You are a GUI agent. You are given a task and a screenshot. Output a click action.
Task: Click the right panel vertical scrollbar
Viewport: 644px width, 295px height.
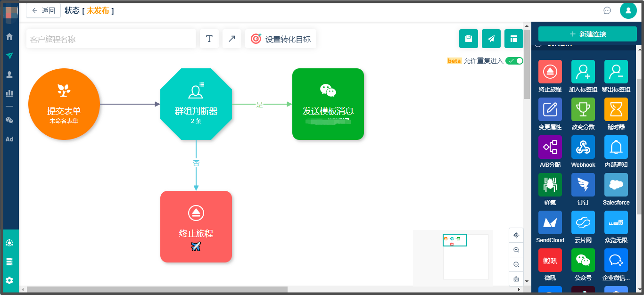point(639,146)
